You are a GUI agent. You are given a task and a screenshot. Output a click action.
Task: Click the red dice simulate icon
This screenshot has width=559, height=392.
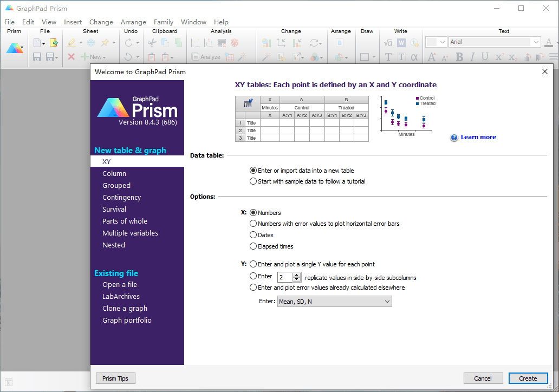[x=235, y=43]
